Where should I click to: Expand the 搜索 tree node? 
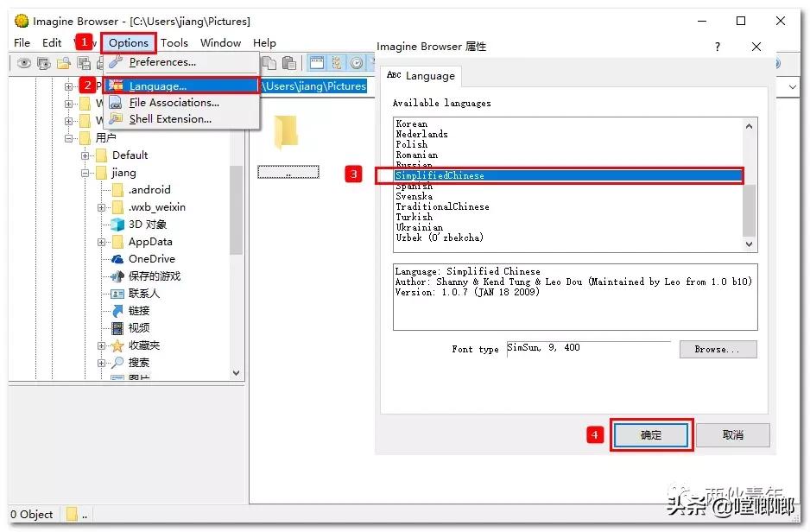(x=101, y=363)
